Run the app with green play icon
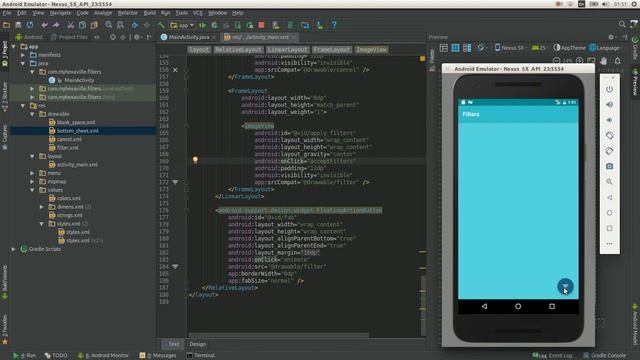This screenshot has height=360, width=640. tap(202, 25)
